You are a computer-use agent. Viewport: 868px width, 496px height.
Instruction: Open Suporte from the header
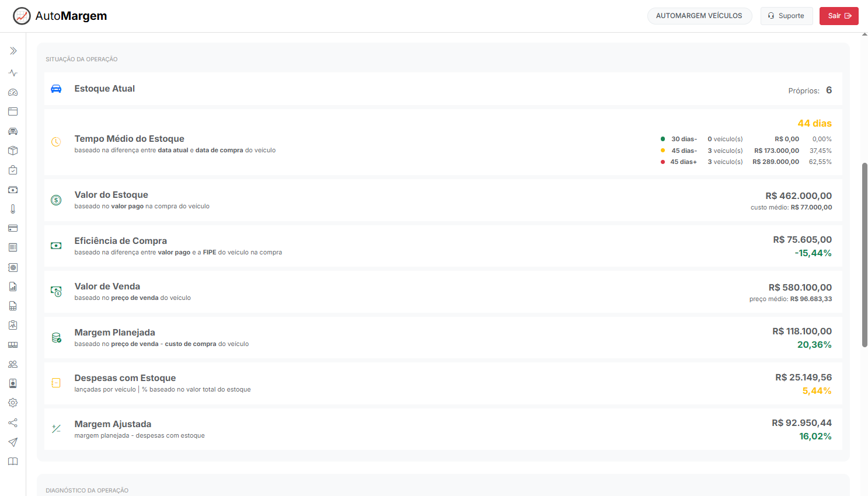click(786, 16)
